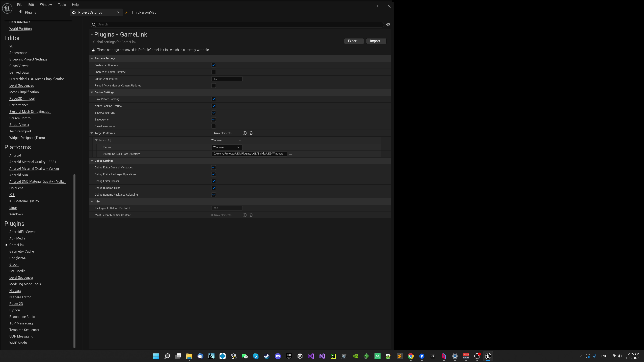Open taskbar Search

[x=167, y=356]
